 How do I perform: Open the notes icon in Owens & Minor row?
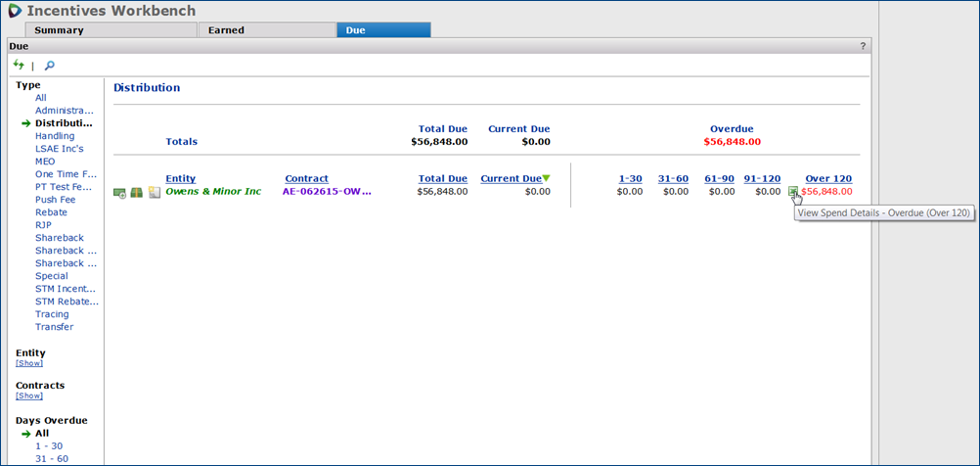(x=155, y=193)
